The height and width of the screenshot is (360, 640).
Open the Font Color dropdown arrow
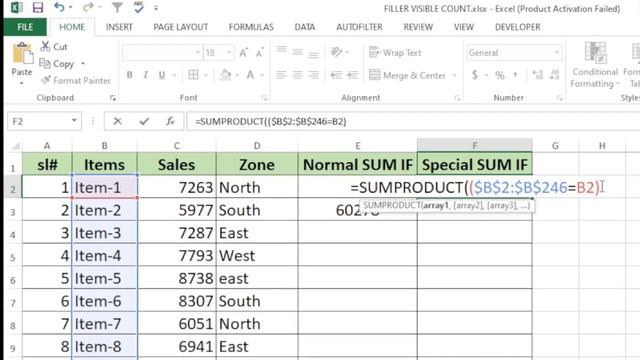click(262, 75)
